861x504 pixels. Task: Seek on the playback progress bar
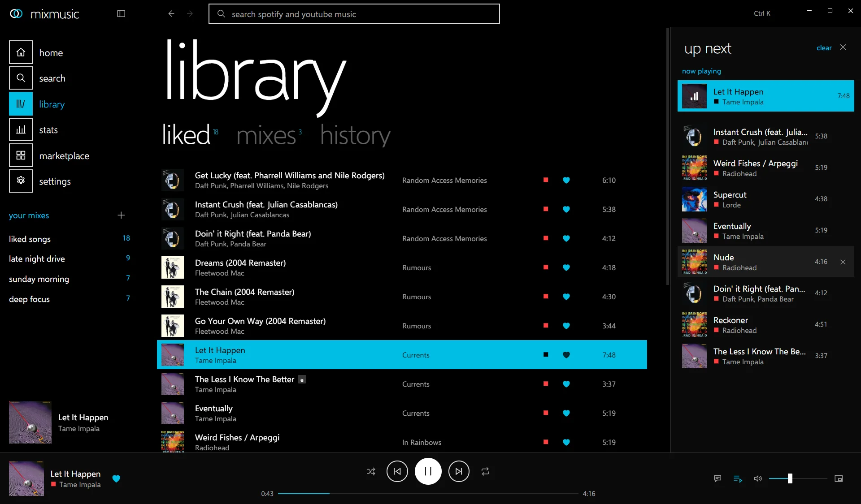tap(428, 494)
